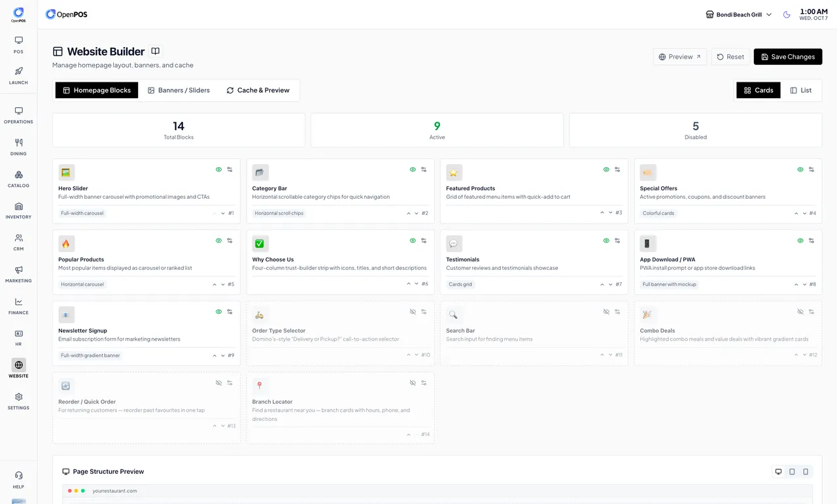Viewport: 837px width, 504px height.
Task: Select the Search Bar block card
Action: pos(534,333)
